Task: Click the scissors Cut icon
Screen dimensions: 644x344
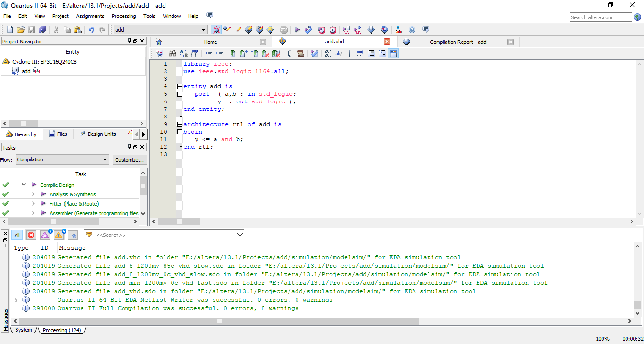Action: click(56, 30)
